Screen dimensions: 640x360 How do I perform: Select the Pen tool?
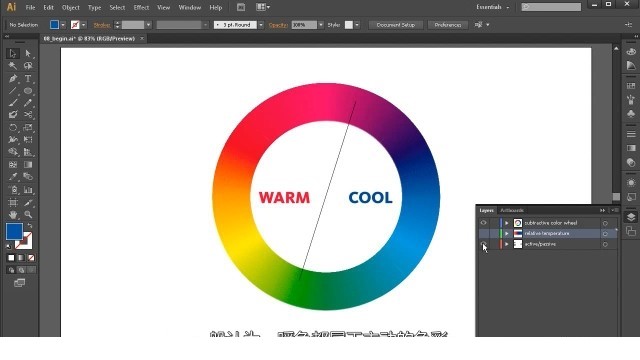pos(13,78)
